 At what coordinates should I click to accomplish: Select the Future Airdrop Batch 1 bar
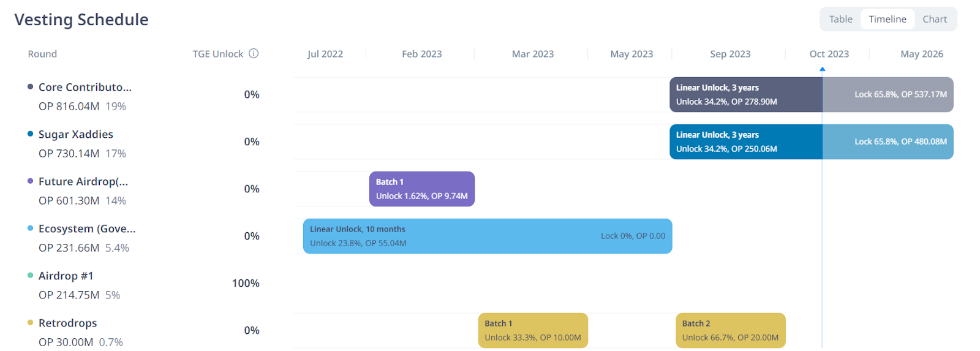click(422, 189)
